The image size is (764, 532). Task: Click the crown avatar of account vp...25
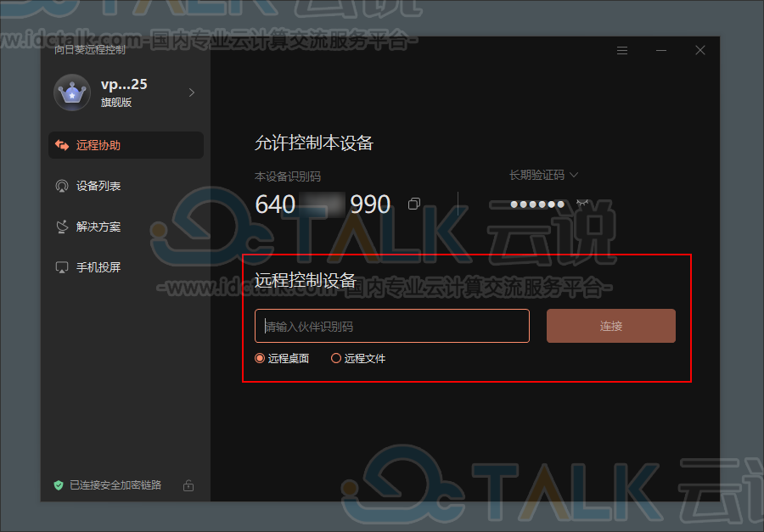pyautogui.click(x=72, y=92)
